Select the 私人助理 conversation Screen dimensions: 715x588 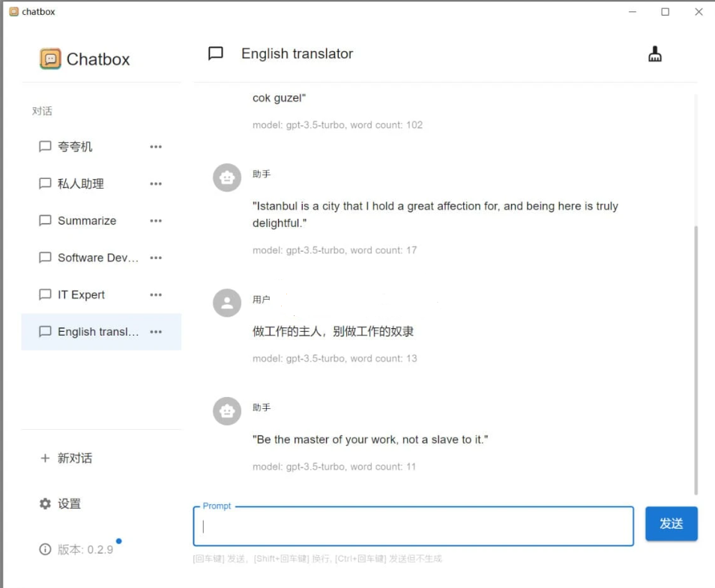coord(101,184)
